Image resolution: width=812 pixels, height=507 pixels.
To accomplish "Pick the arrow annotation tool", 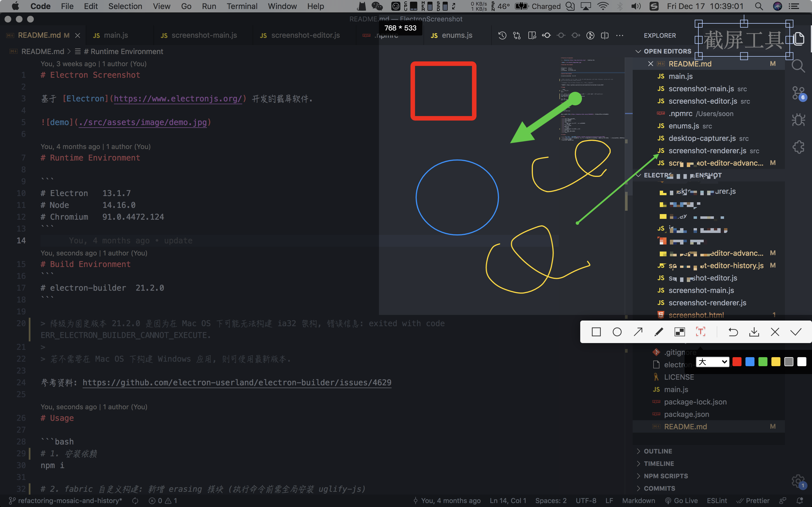I will coord(638,332).
